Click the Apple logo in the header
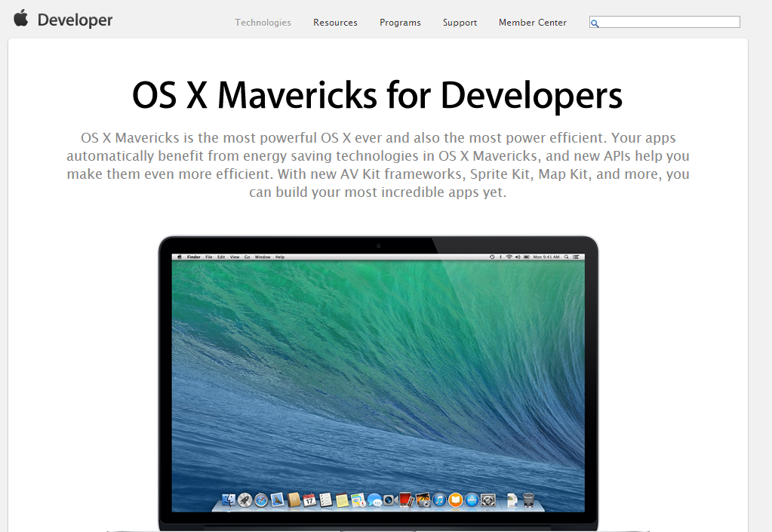This screenshot has width=772, height=532. click(x=20, y=18)
